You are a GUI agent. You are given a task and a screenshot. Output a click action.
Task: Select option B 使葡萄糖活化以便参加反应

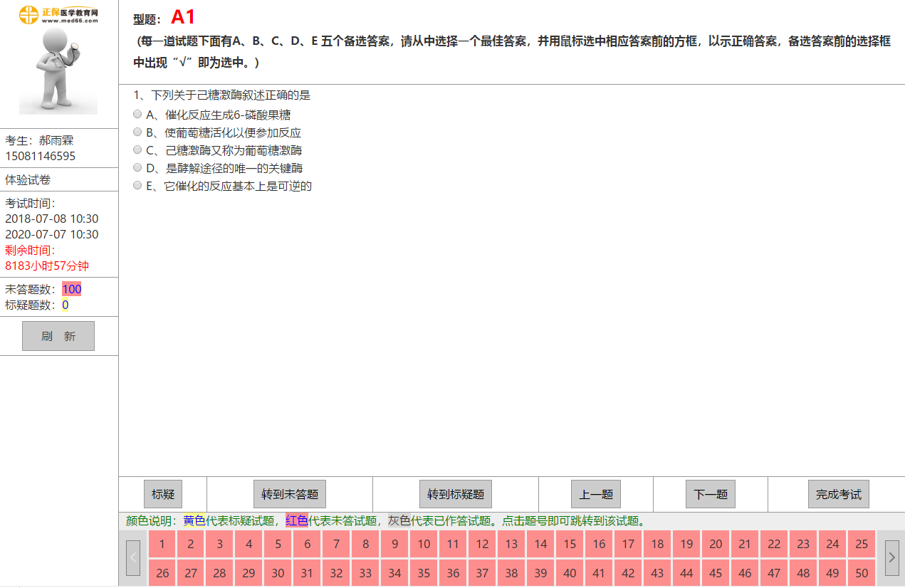(137, 132)
